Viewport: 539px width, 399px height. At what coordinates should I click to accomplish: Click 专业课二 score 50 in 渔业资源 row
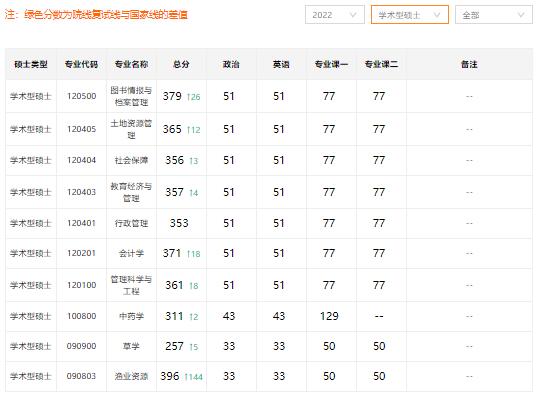tap(379, 376)
